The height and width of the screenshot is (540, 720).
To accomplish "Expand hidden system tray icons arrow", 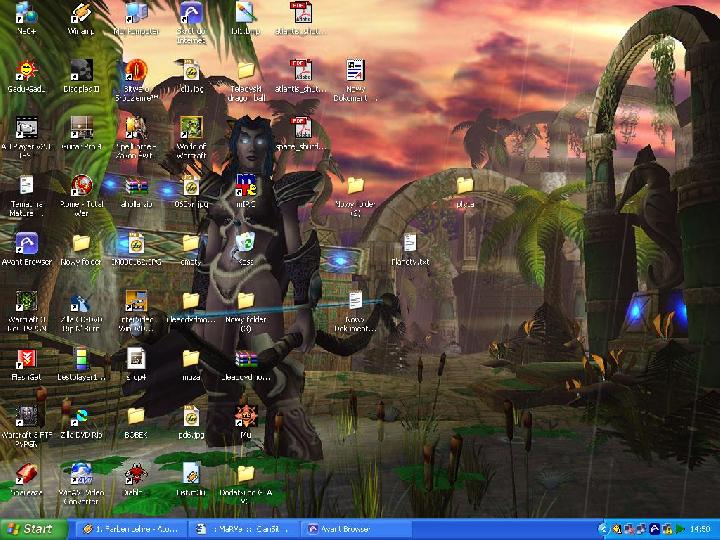I will (x=603, y=529).
